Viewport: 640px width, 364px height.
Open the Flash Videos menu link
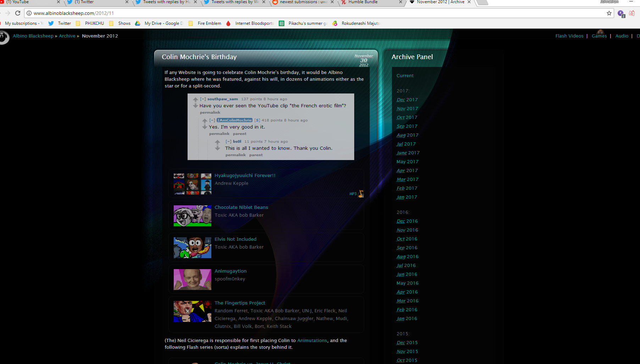(569, 36)
